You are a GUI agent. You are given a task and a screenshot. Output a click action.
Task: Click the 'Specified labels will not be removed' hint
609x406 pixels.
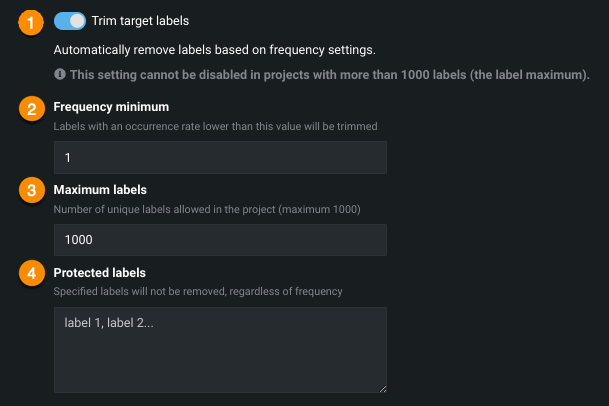pos(198,291)
